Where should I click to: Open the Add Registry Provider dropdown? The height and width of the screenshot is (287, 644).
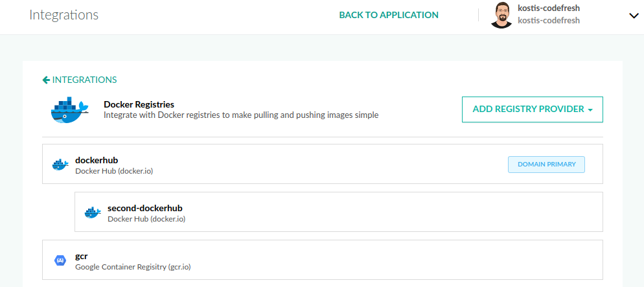533,109
